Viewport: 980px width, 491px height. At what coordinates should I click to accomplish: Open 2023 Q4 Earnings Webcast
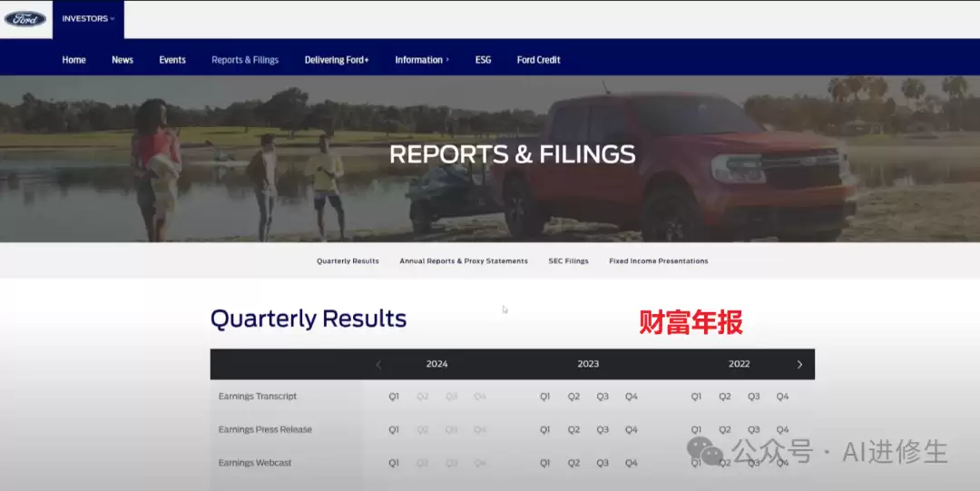pyautogui.click(x=632, y=463)
